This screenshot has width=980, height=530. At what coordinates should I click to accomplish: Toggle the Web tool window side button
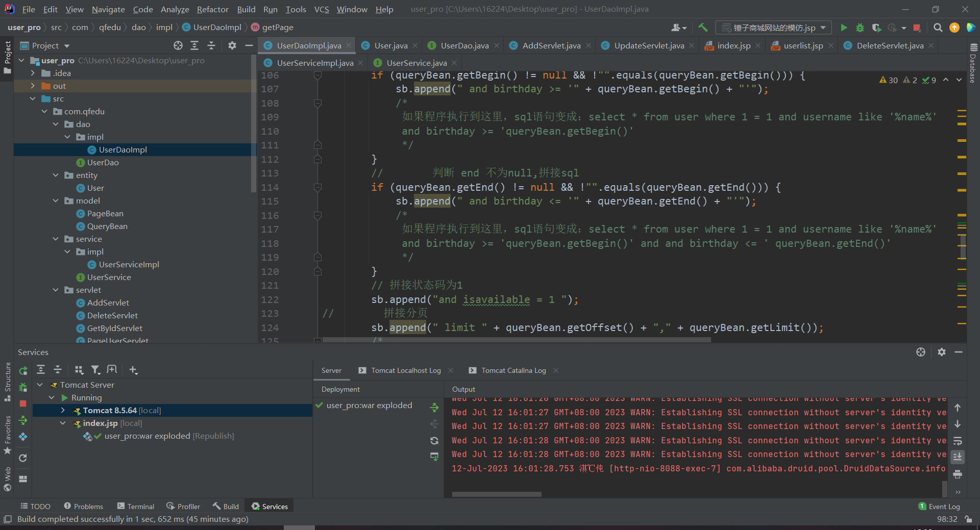7,478
